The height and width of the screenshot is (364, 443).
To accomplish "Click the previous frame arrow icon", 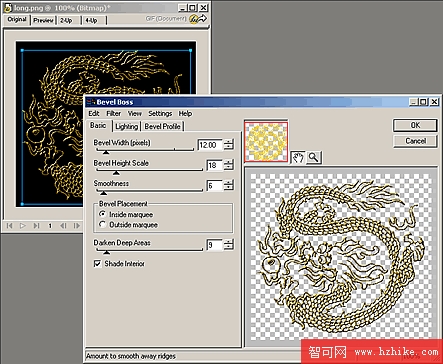I will [63, 226].
